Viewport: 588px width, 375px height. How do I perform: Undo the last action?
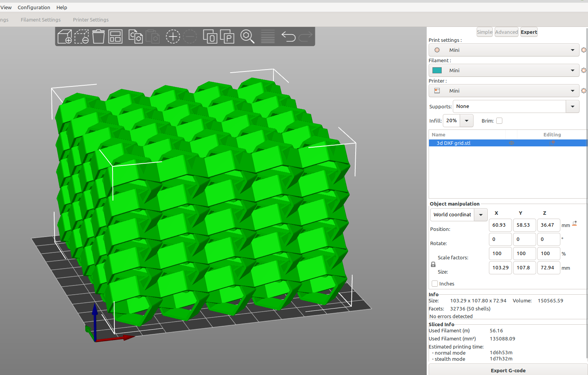pyautogui.click(x=288, y=37)
